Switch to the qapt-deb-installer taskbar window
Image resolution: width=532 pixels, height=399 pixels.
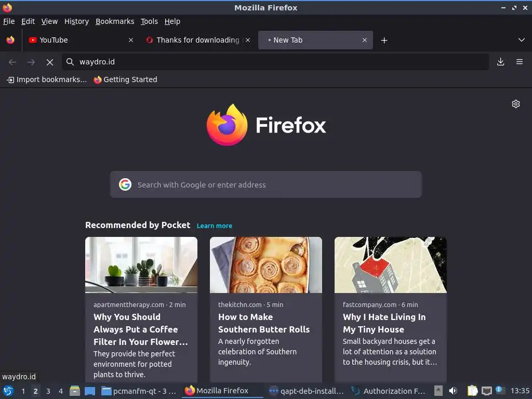coord(306,391)
